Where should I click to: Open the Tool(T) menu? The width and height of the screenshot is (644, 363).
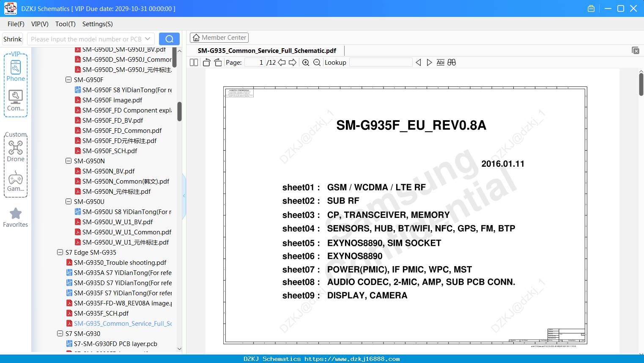[66, 24]
